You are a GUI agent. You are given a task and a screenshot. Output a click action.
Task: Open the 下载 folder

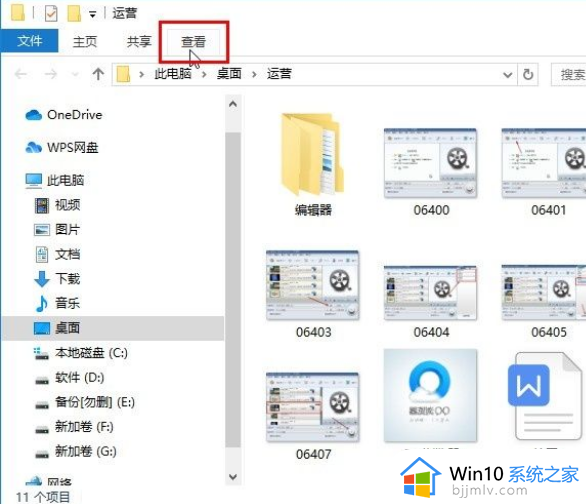click(67, 279)
